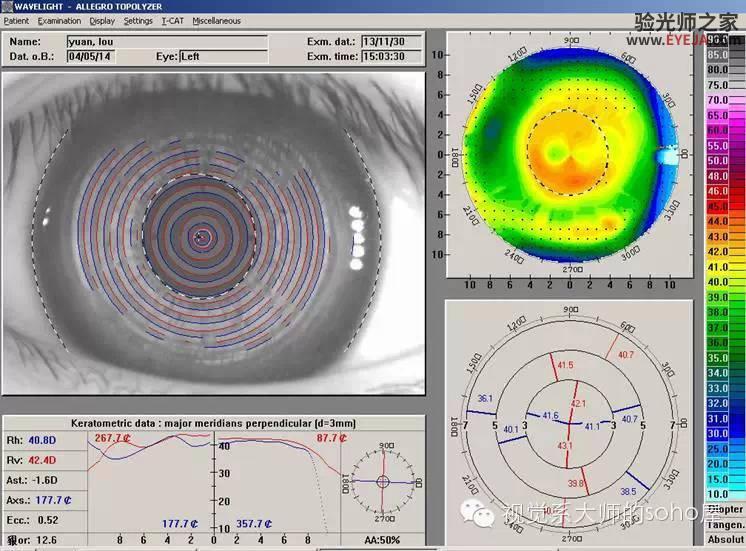Open the Examination menu

coord(59,21)
